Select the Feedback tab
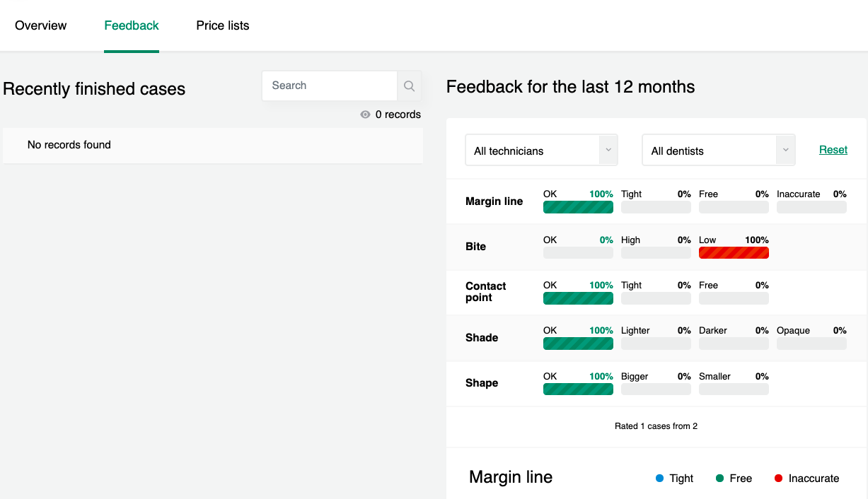This screenshot has width=868, height=499. [x=131, y=25]
